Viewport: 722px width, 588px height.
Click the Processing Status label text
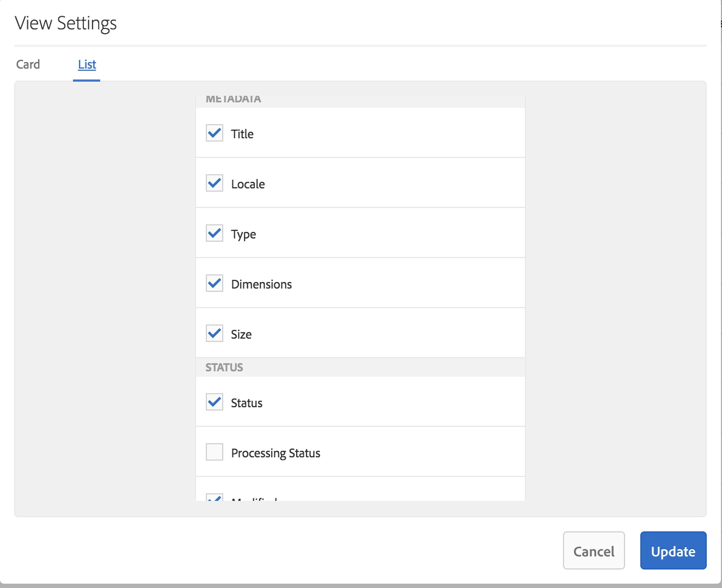[x=276, y=453]
